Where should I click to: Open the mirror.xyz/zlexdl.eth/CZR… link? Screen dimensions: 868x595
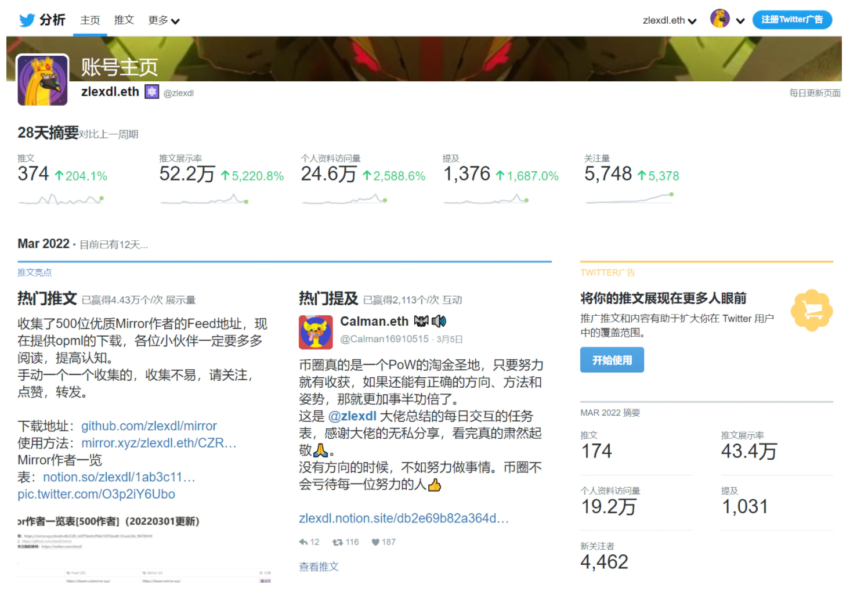pyautogui.click(x=159, y=443)
